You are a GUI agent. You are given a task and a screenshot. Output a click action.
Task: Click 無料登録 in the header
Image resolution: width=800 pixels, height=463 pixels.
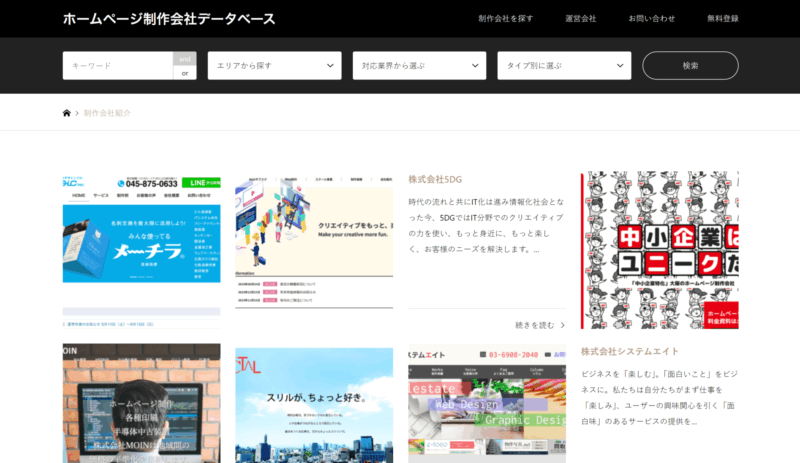pyautogui.click(x=722, y=19)
